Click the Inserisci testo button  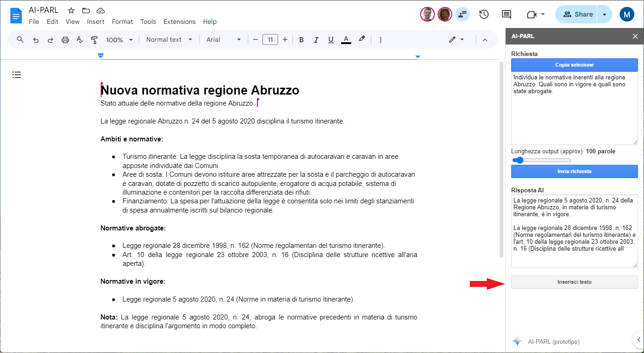point(574,282)
